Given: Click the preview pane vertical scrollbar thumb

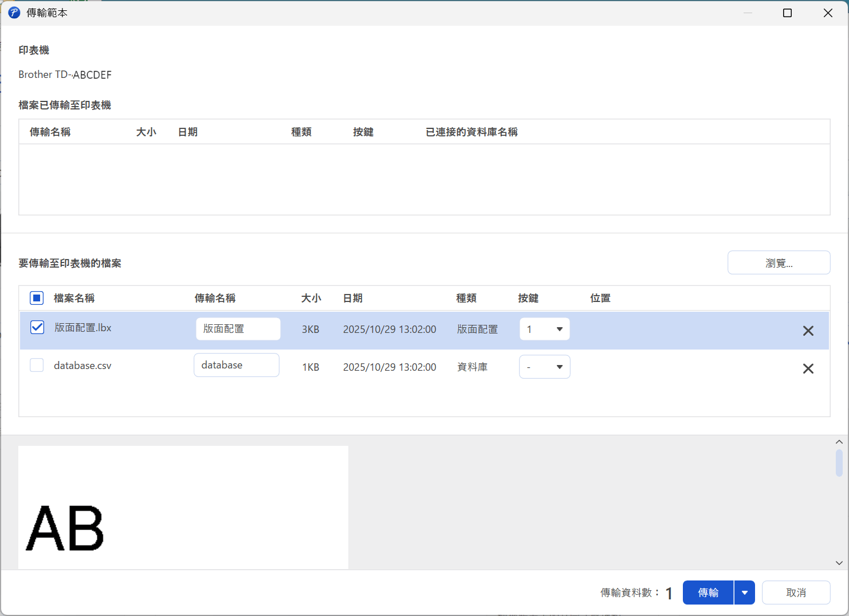Looking at the screenshot, I should pyautogui.click(x=839, y=463).
